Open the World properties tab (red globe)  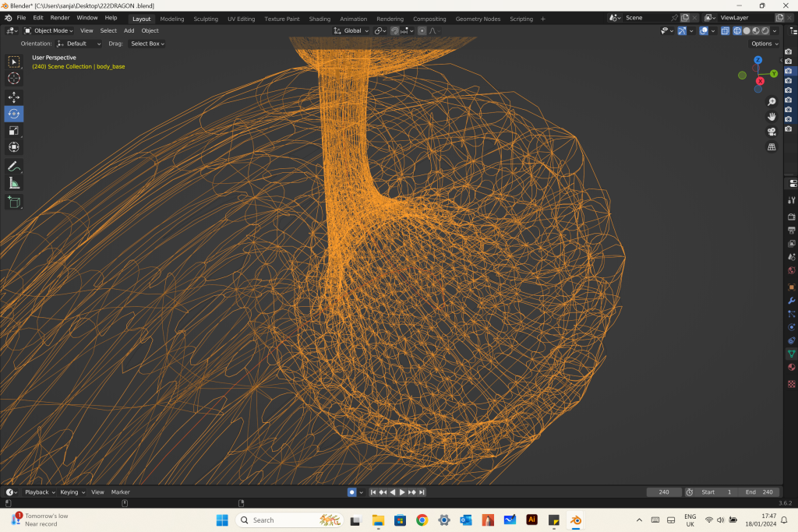pos(792,270)
